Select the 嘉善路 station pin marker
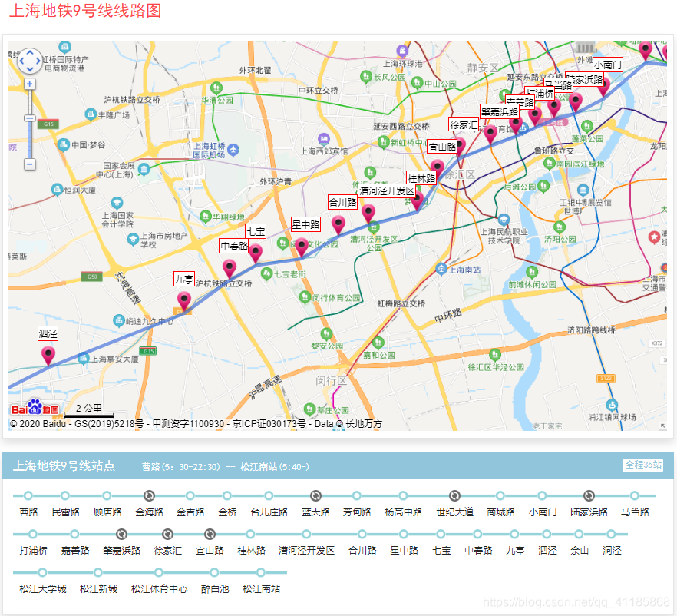The height and width of the screenshot is (616, 677). coord(516,124)
